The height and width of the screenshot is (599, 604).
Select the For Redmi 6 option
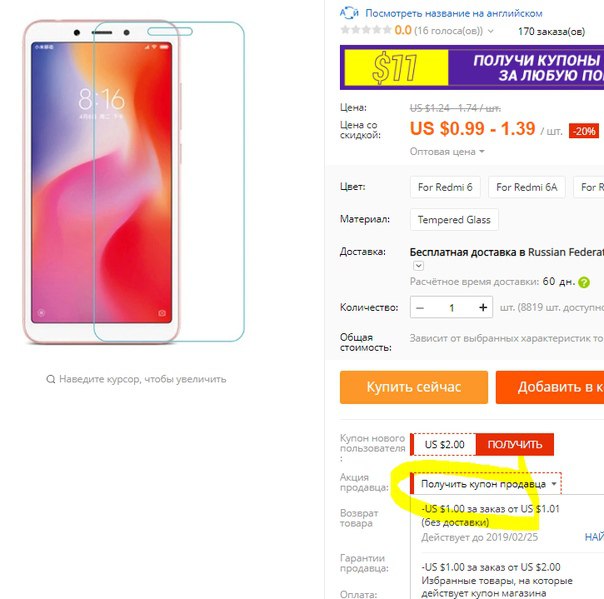coord(445,187)
